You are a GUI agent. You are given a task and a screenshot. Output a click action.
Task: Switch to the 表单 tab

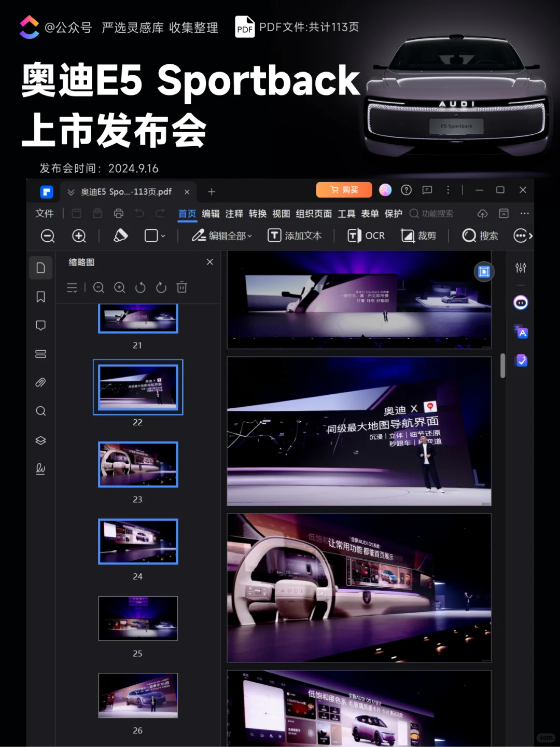(x=370, y=214)
